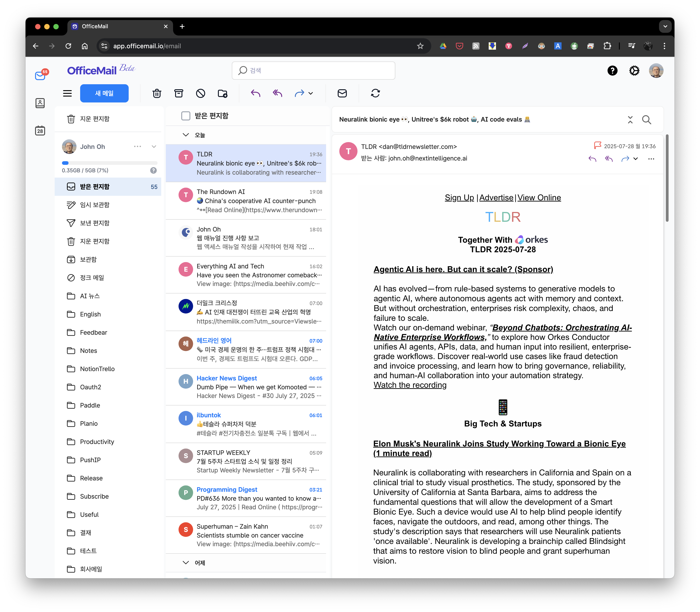Click the mark-read envelope toolbar icon
This screenshot has width=700, height=612.
pyautogui.click(x=342, y=93)
